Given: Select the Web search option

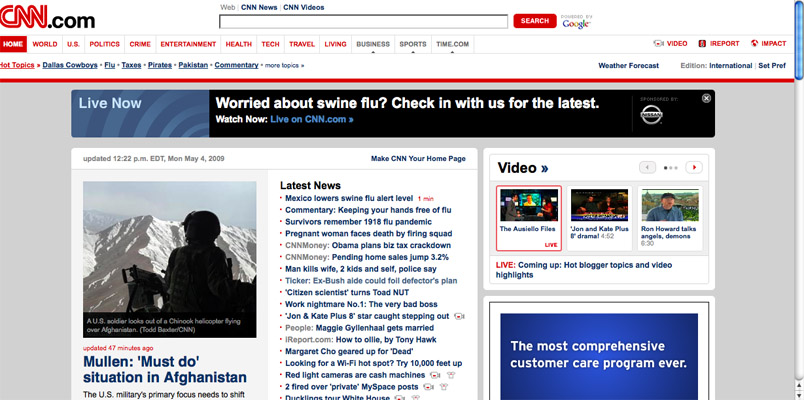Looking at the screenshot, I should 228,7.
